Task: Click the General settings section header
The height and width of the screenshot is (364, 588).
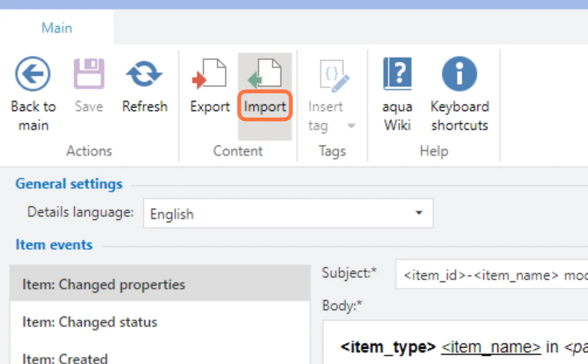Action: point(69,184)
